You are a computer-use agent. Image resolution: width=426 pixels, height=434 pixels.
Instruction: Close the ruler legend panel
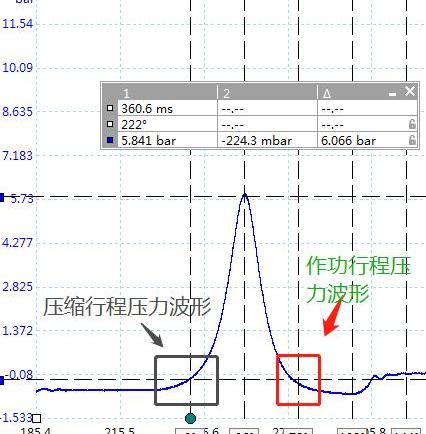pos(410,91)
